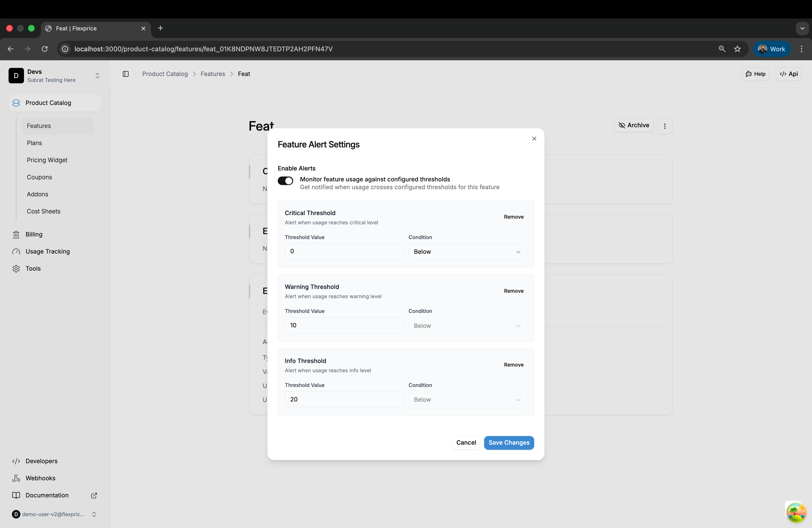
Task: Remove the Warning Threshold
Action: (514, 291)
